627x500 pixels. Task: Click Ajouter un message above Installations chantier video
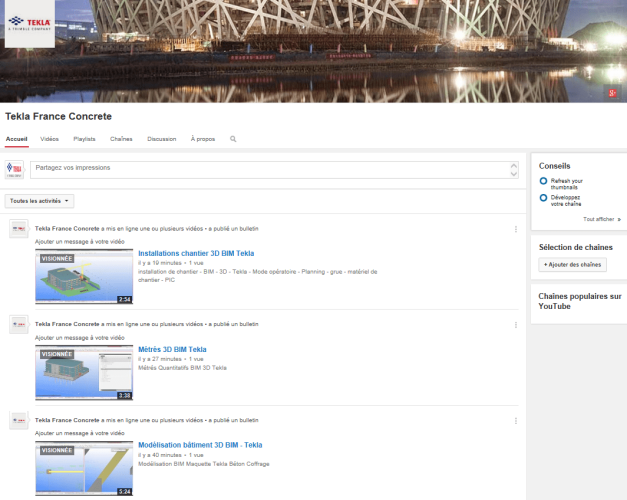(x=80, y=242)
